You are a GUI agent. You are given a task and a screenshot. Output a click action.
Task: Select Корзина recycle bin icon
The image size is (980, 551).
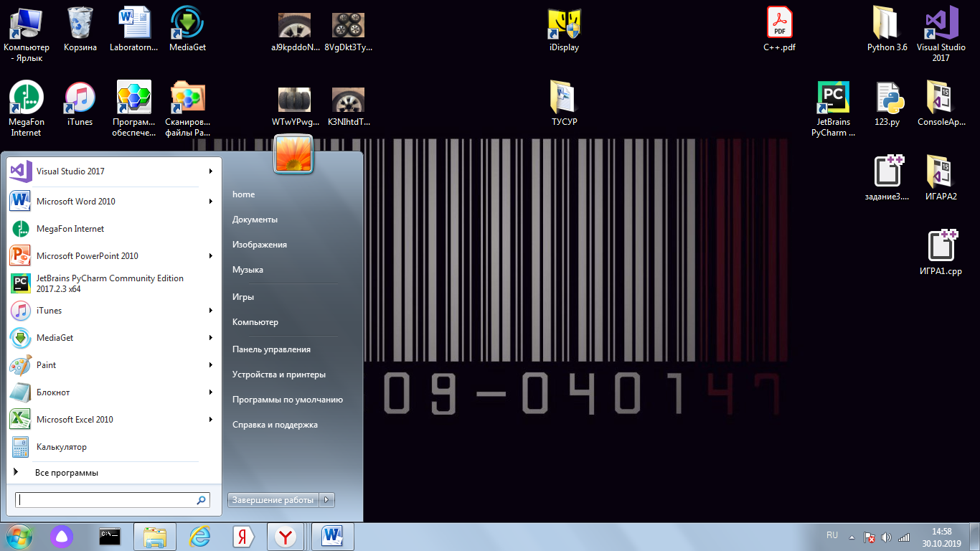[80, 29]
